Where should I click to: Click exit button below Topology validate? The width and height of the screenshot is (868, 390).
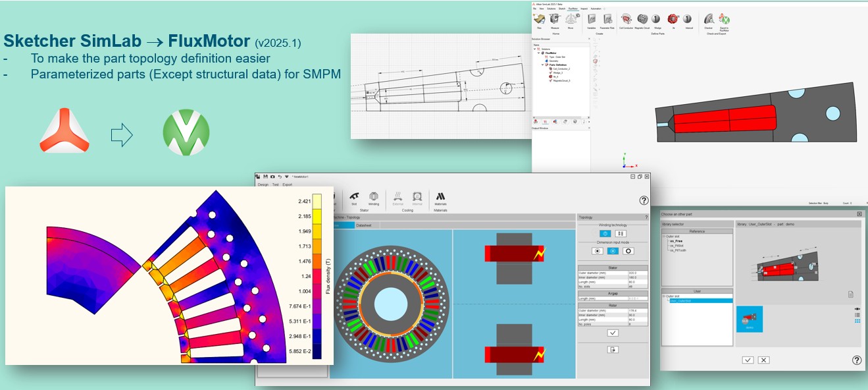click(613, 350)
